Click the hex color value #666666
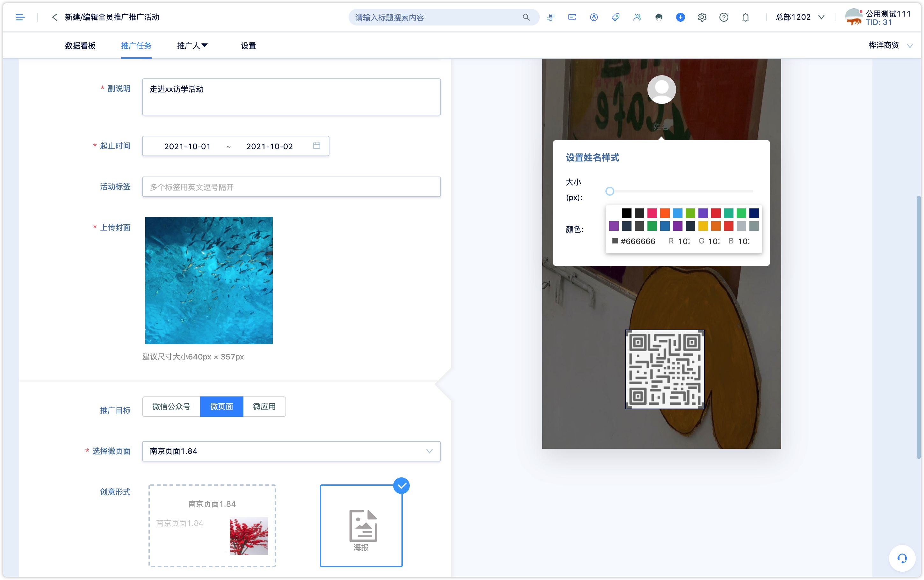Viewport: 924px width, 580px height. pyautogui.click(x=638, y=241)
